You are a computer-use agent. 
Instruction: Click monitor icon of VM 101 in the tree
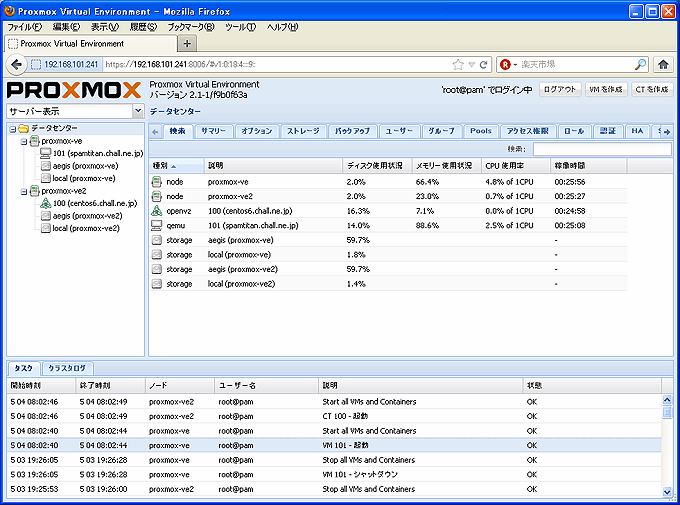[46, 153]
